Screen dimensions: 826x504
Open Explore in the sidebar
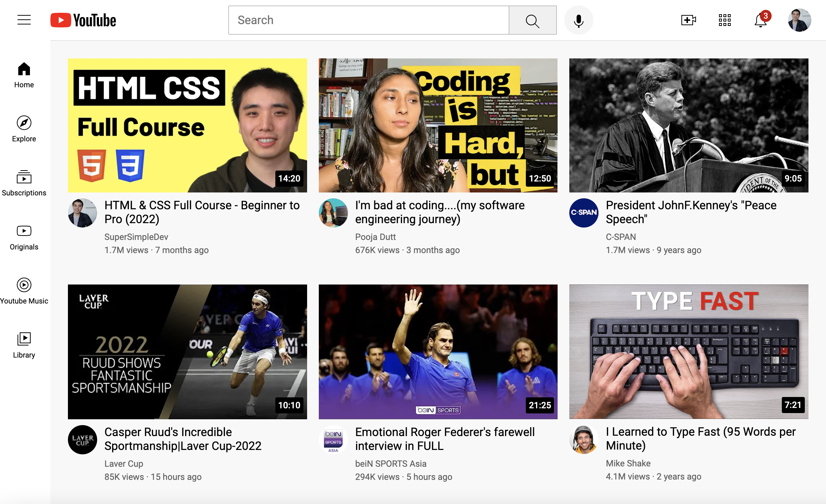[x=24, y=129]
